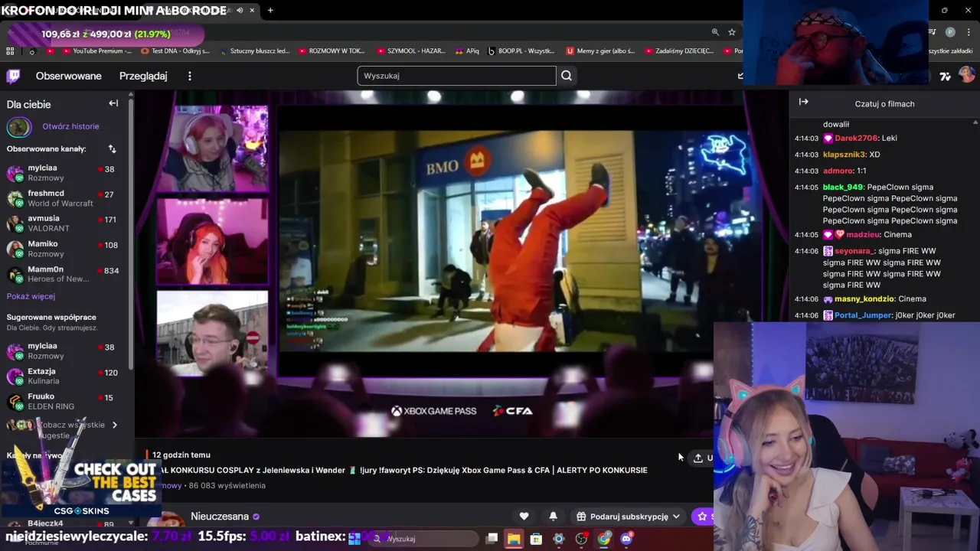Image resolution: width=980 pixels, height=551 pixels.
Task: Expand the Podaruj subskrypcję dropdown
Action: 676,517
